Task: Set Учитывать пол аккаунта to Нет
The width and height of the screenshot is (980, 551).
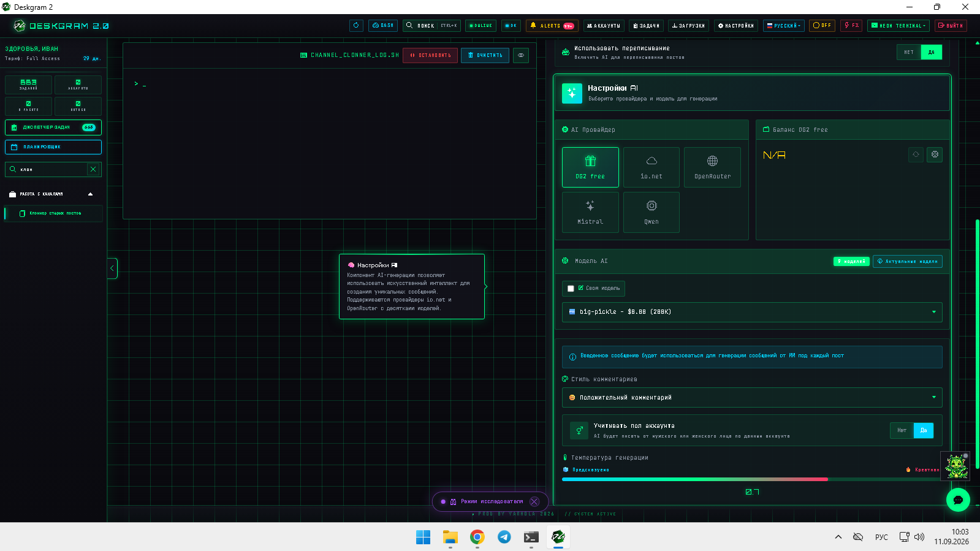Action: pyautogui.click(x=902, y=430)
